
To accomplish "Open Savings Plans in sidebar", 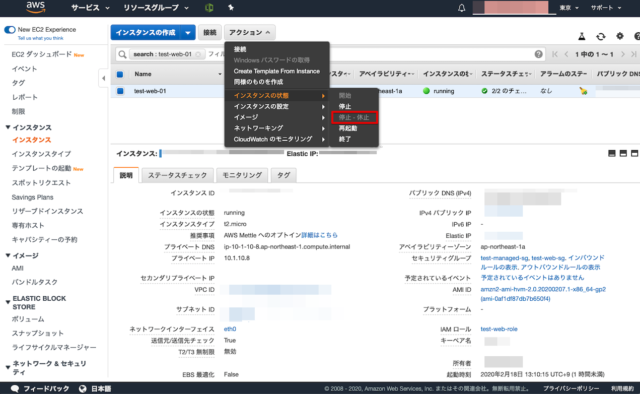I will [32, 197].
